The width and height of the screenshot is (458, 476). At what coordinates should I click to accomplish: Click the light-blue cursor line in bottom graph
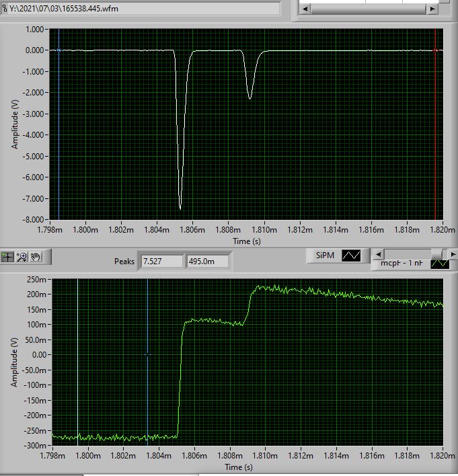(78, 361)
